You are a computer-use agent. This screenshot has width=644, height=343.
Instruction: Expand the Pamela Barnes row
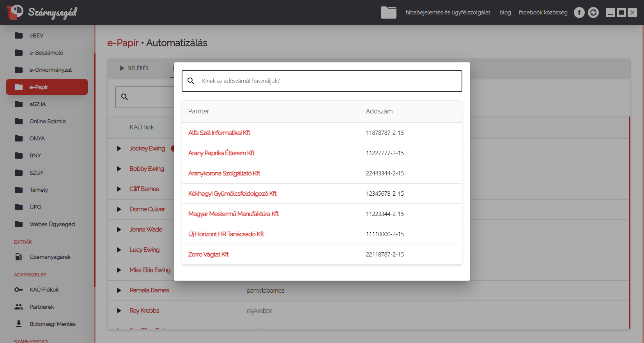[119, 290]
